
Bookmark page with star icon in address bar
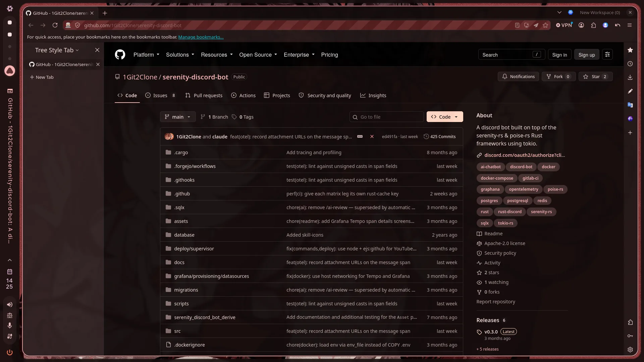[545, 25]
